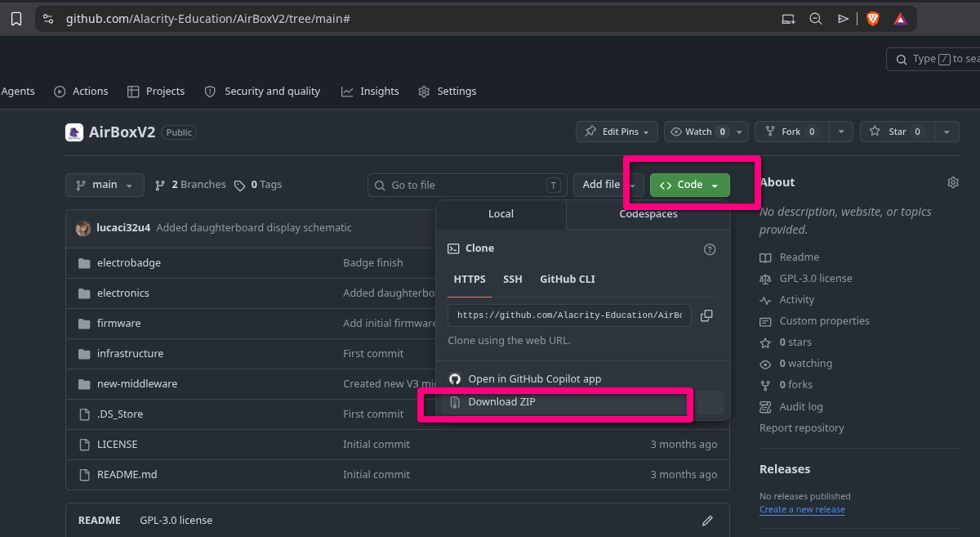Open the Audit log link
This screenshot has width=980, height=537.
click(x=791, y=407)
